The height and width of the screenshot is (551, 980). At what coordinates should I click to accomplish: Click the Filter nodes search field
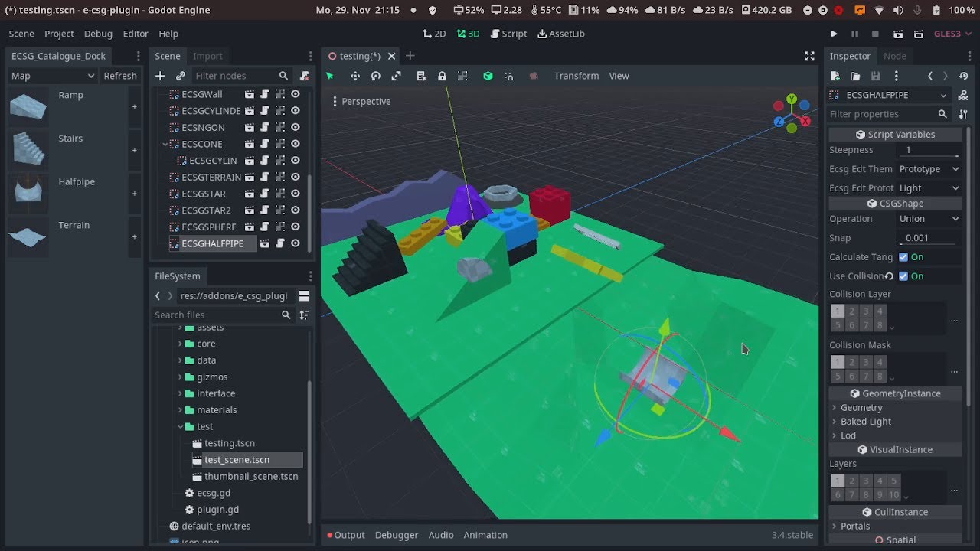pos(240,76)
